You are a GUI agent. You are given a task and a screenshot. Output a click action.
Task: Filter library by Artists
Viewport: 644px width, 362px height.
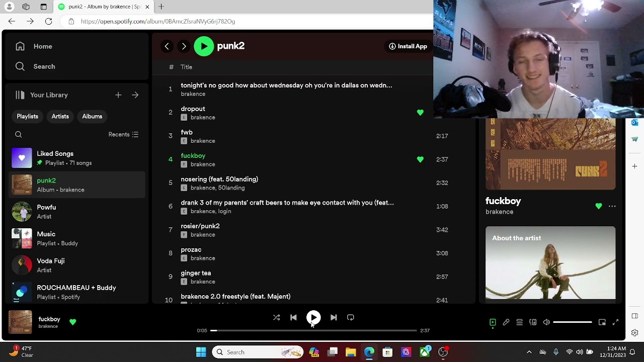(60, 116)
